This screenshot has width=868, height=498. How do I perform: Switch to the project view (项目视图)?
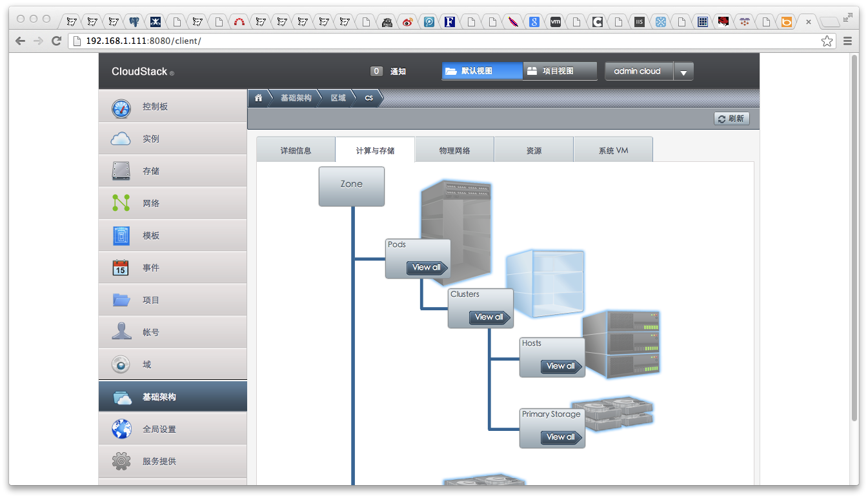(x=560, y=71)
